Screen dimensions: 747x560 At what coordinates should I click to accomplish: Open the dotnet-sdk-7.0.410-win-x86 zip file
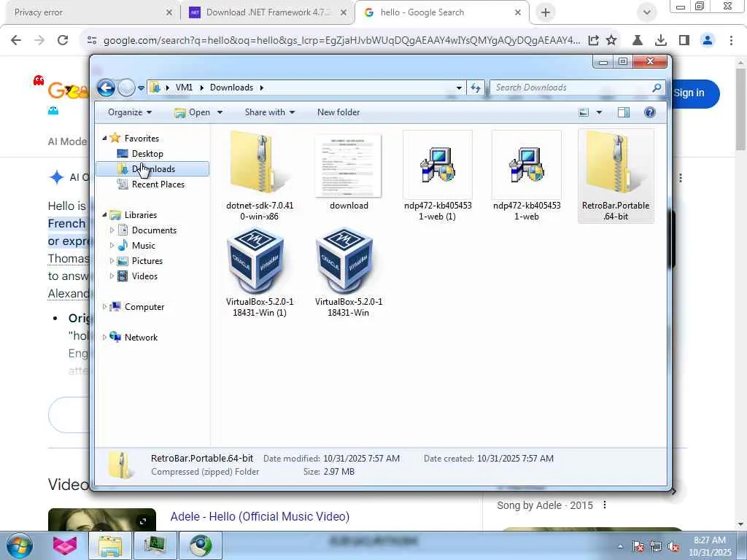pos(260,175)
